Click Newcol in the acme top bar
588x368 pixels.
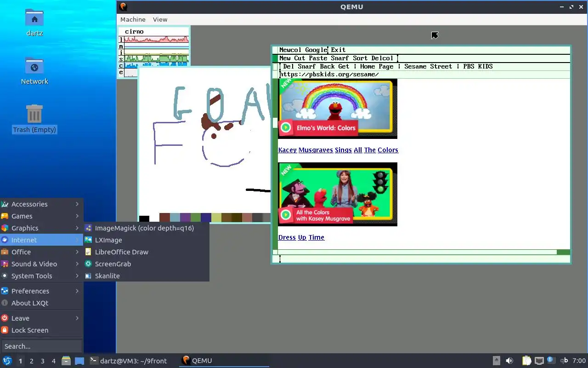coord(290,50)
